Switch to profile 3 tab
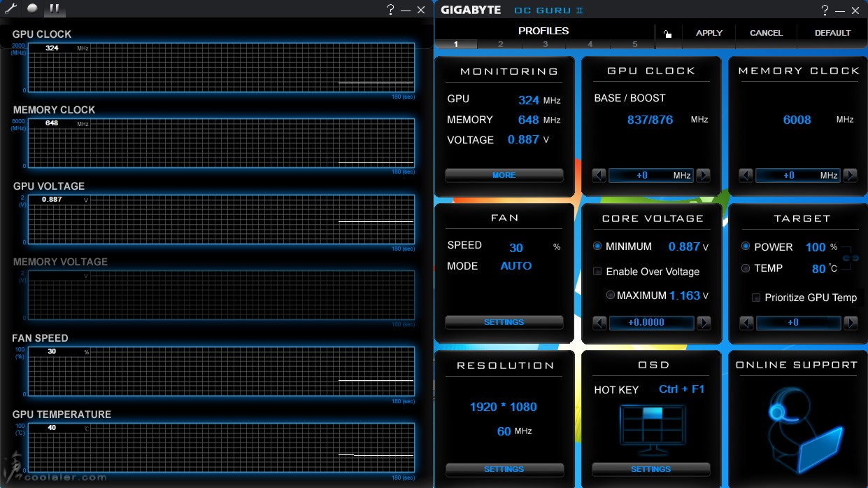The image size is (868, 488). [546, 44]
